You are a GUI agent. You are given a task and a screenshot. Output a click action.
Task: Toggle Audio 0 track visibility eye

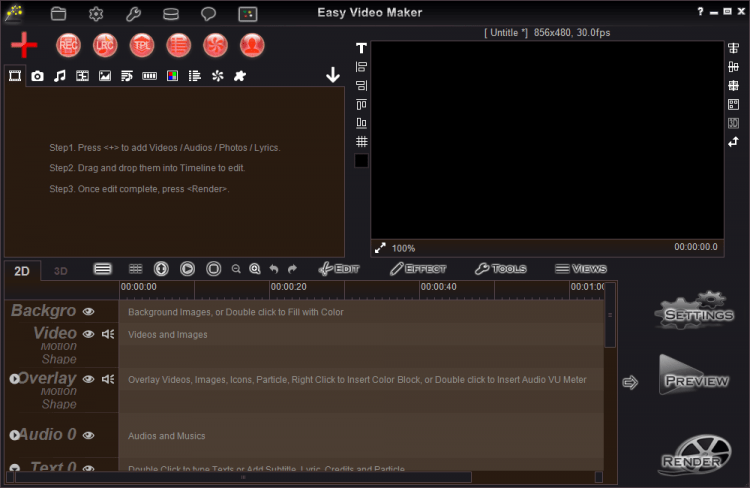[x=88, y=435]
